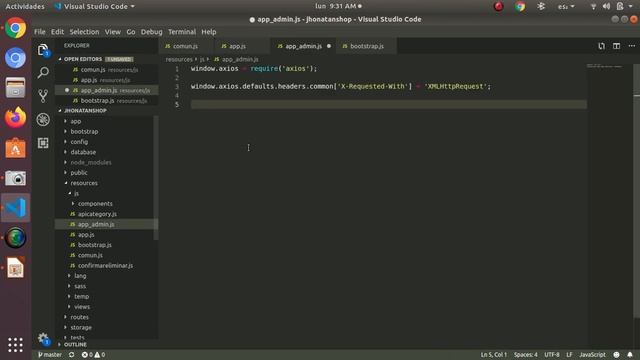
Task: Open the es keyboard layout menu
Action: [x=566, y=6]
